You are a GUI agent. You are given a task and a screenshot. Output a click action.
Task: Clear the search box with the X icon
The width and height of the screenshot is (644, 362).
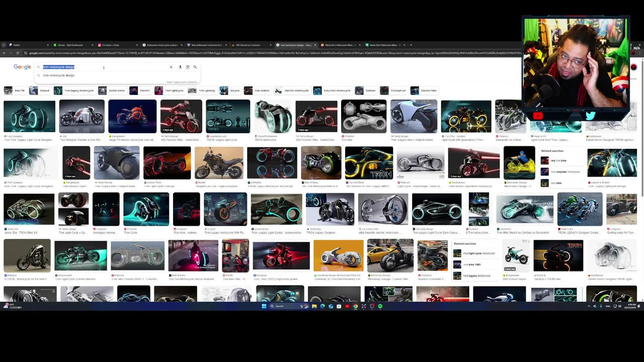[171, 67]
